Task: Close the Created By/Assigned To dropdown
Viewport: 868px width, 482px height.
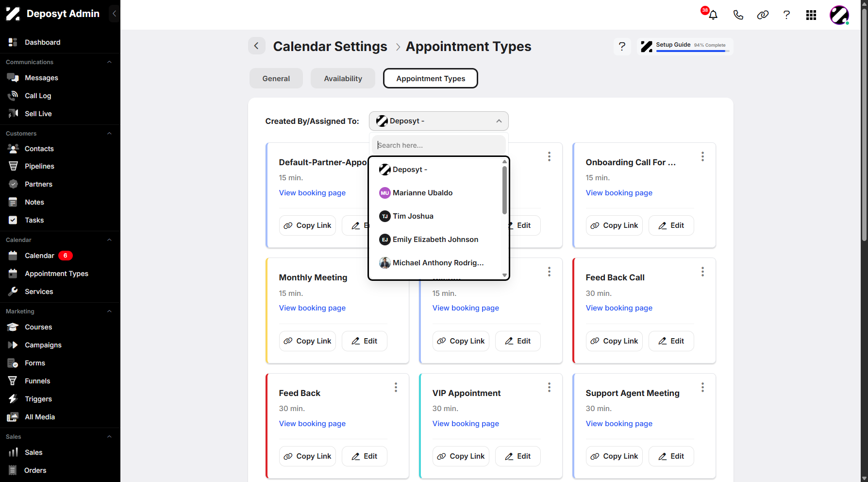Action: click(499, 121)
